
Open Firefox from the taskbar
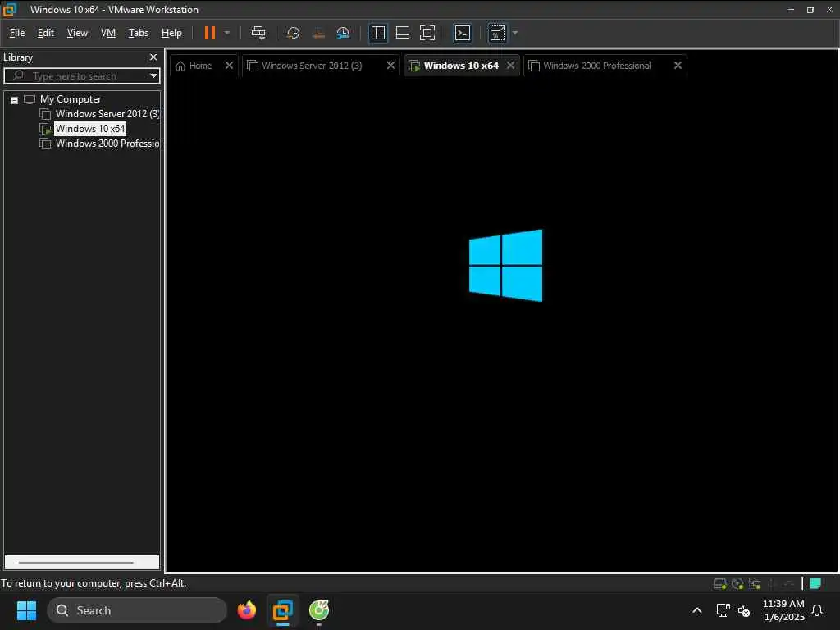pos(247,610)
